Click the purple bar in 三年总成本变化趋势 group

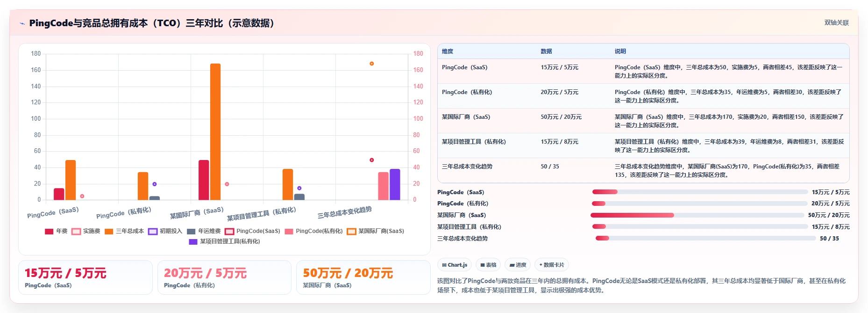[x=395, y=184]
